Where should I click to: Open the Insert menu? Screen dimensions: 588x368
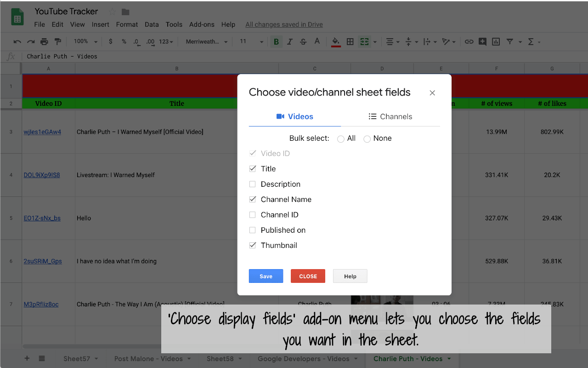[101, 24]
